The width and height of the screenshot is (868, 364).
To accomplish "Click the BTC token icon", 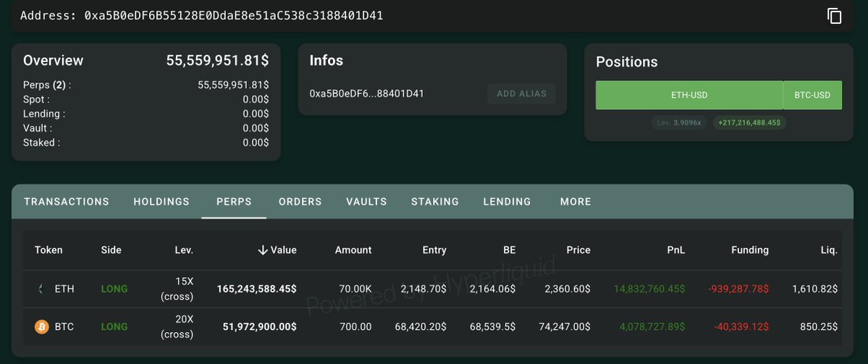I will 41,326.
